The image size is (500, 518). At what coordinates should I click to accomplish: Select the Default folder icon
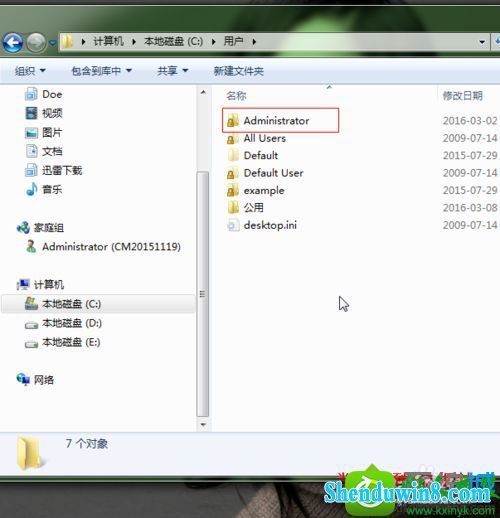(x=233, y=155)
